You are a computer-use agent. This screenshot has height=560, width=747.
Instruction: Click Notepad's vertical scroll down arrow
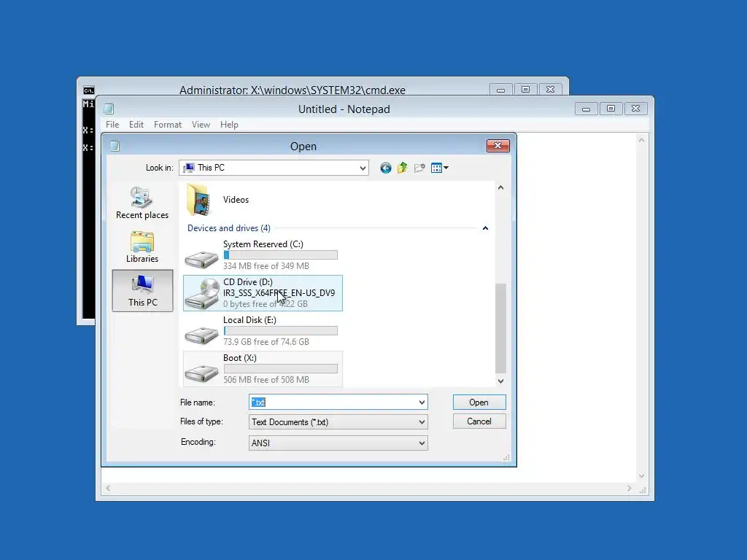[642, 476]
